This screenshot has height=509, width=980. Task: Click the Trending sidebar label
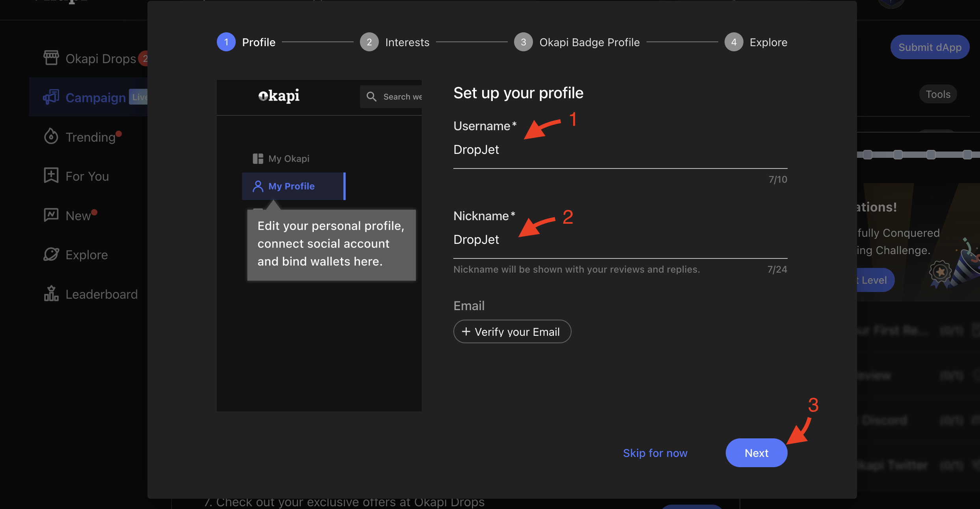(x=91, y=137)
